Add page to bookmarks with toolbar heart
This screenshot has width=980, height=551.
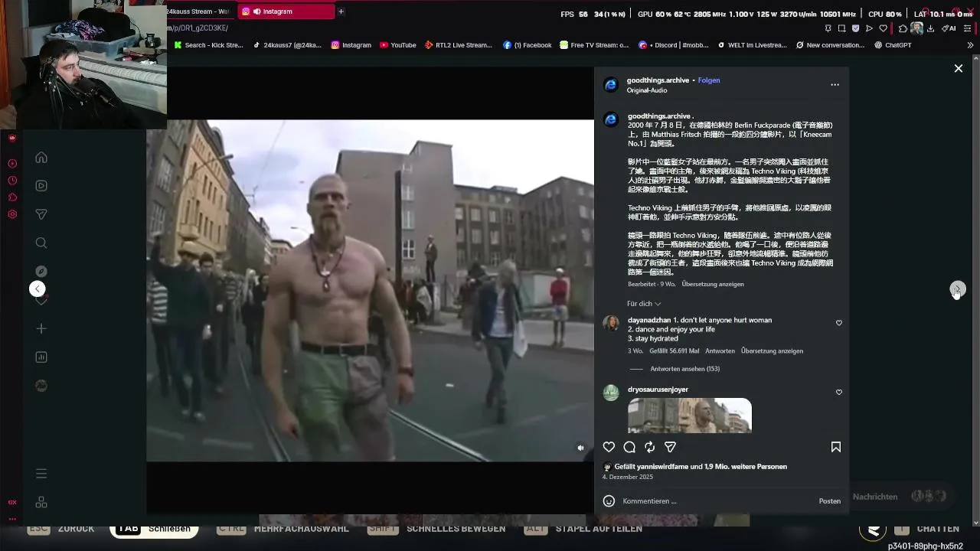click(883, 28)
